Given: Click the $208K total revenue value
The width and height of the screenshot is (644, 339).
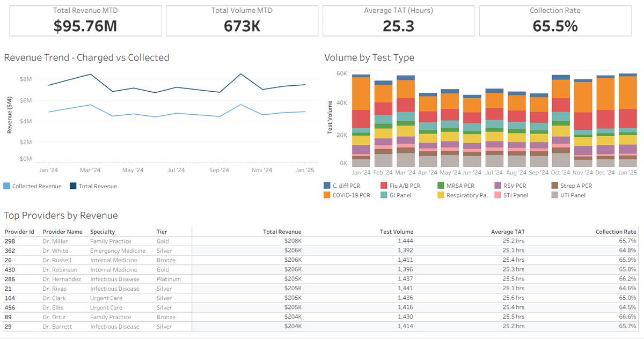Looking at the screenshot, I should pyautogui.click(x=293, y=241).
